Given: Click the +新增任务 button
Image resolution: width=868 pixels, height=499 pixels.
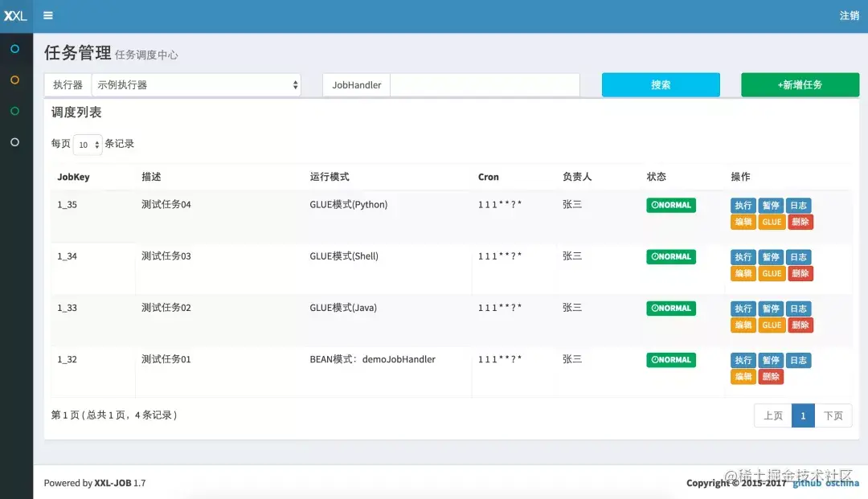Looking at the screenshot, I should pyautogui.click(x=800, y=84).
